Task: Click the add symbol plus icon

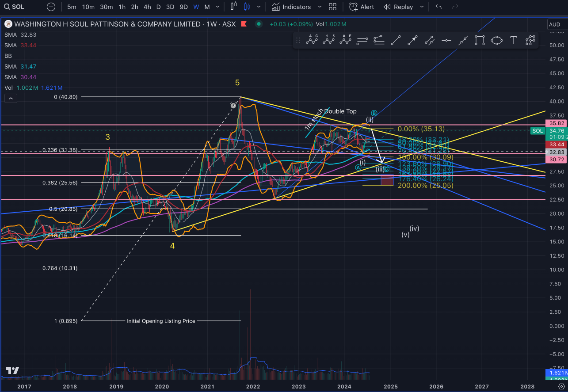Action: point(51,7)
